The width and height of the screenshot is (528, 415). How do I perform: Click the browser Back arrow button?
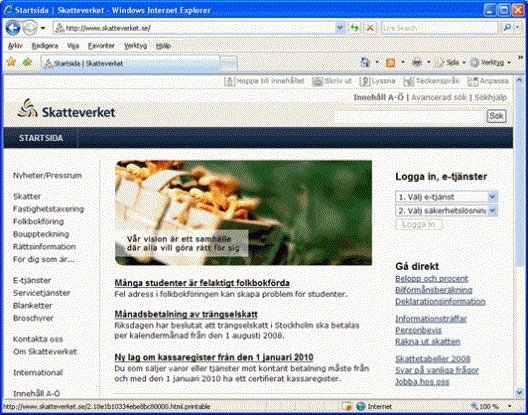point(13,28)
